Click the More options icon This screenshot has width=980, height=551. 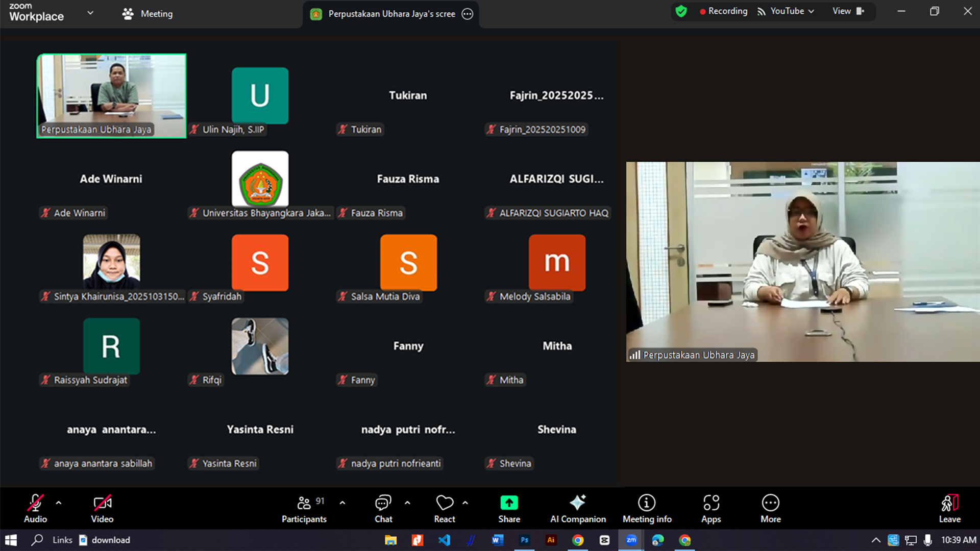coord(770,503)
